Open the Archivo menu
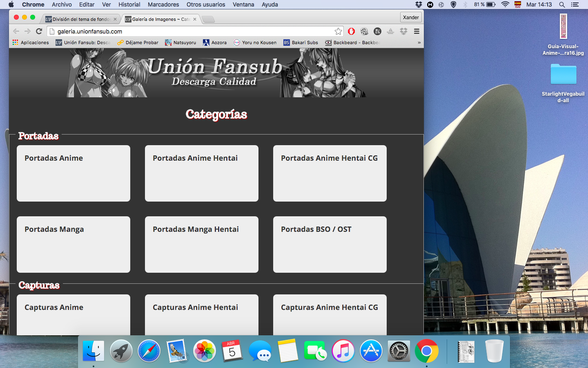 (62, 4)
